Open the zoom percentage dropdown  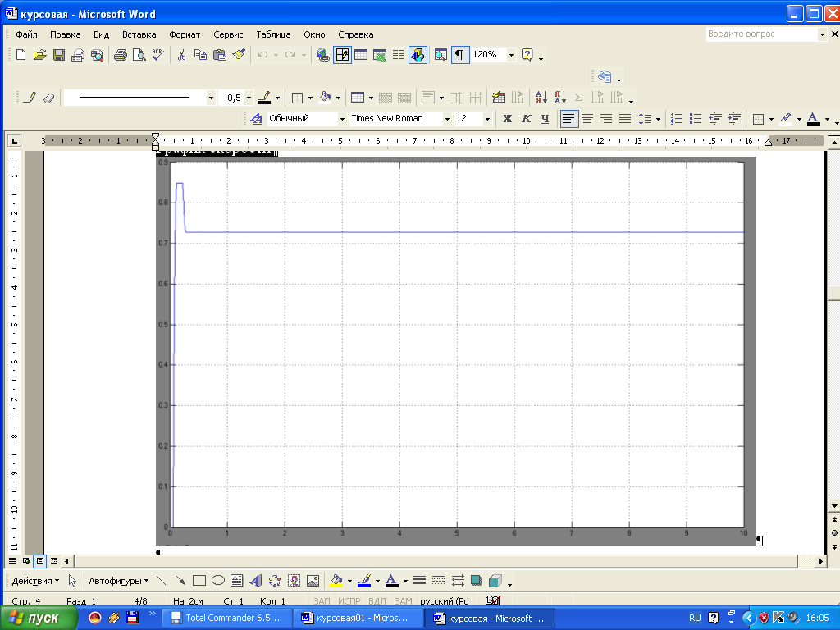pos(511,55)
